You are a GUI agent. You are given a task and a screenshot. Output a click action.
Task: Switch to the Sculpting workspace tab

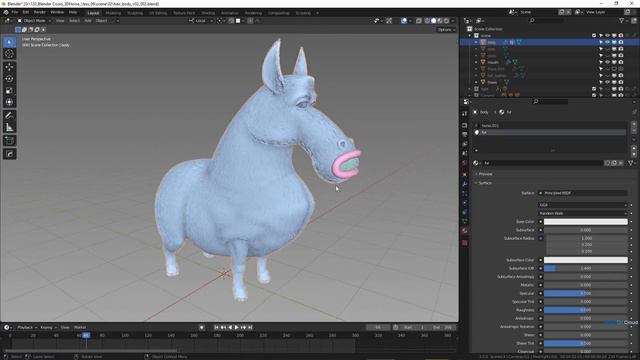(x=135, y=13)
